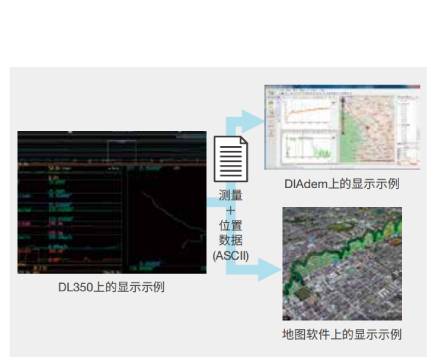Click the '(ASCII)' text label
The image size is (436, 362).
click(x=231, y=256)
